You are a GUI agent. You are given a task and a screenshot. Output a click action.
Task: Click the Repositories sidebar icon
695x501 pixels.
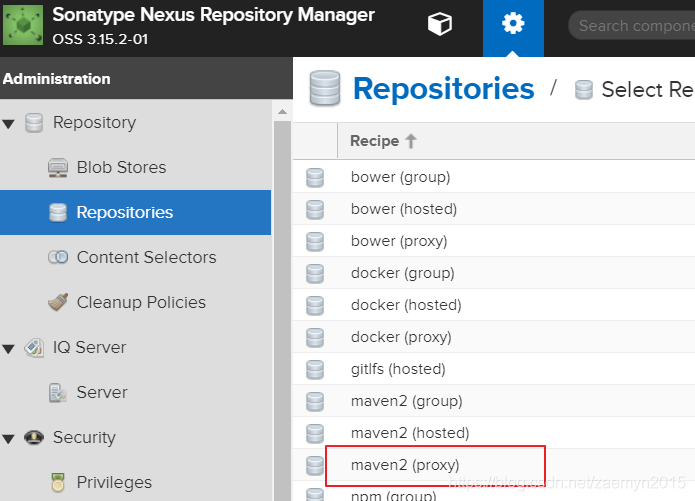[x=58, y=212]
